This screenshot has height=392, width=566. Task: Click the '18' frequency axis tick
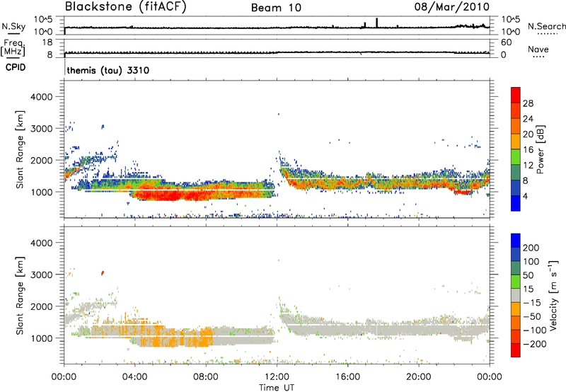[47, 42]
